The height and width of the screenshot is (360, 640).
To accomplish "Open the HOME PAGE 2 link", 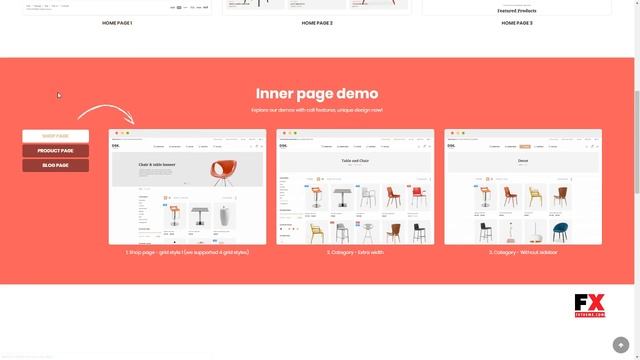I will [317, 23].
